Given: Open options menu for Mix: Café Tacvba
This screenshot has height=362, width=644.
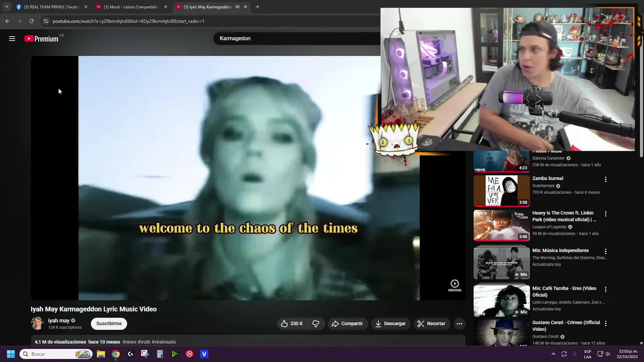Looking at the screenshot, I should coord(606,290).
